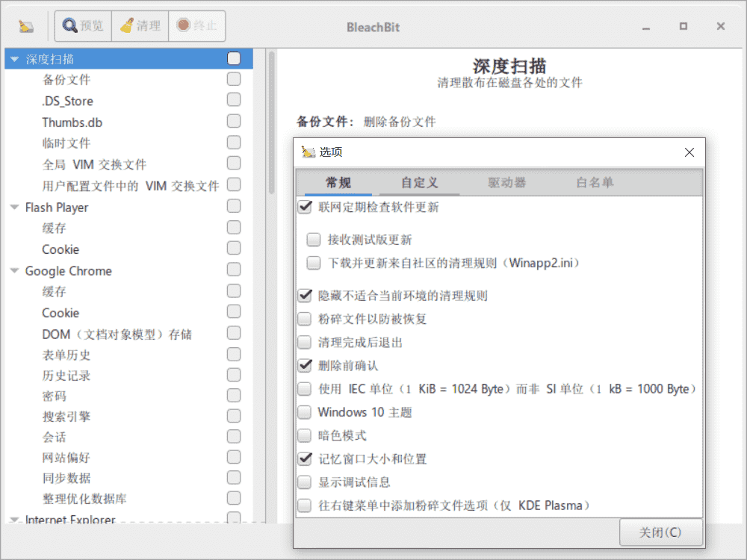Uncheck 删除前确认
This screenshot has height=560, width=747.
[x=304, y=365]
